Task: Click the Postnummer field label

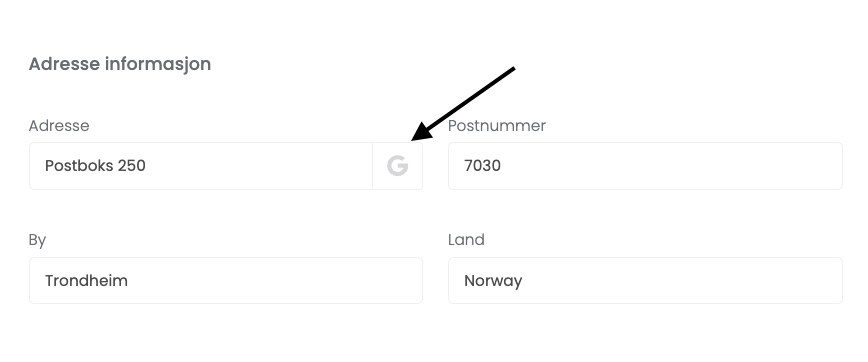Action: point(497,126)
